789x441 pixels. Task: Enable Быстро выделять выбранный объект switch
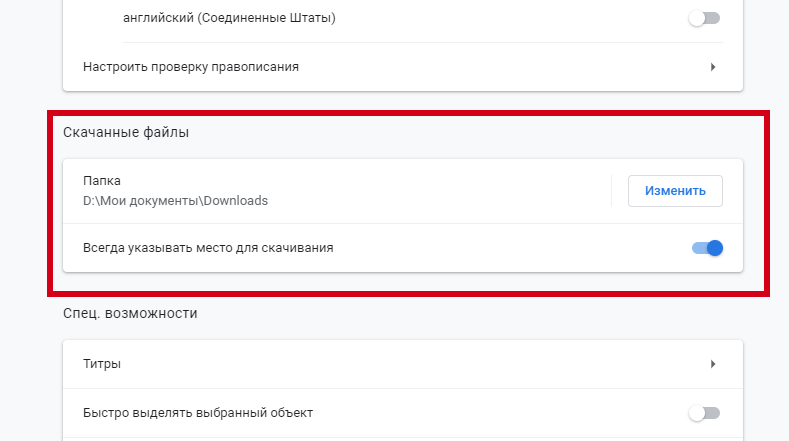point(704,413)
